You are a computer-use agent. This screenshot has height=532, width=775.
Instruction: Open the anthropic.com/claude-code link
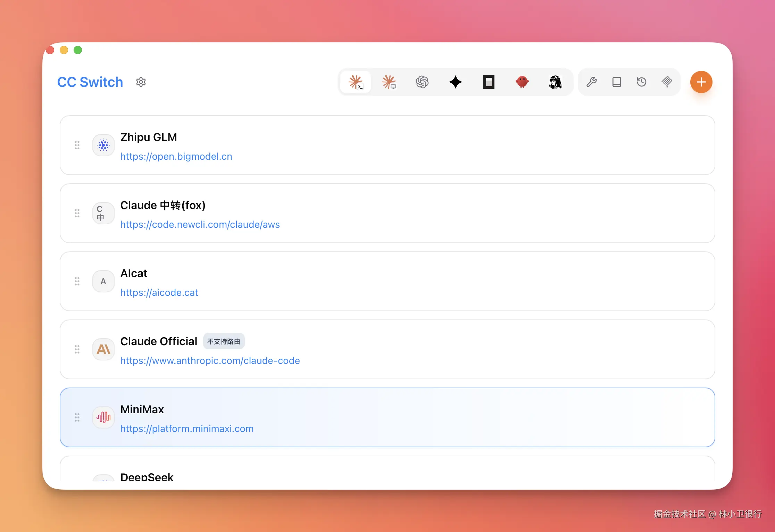click(x=210, y=361)
